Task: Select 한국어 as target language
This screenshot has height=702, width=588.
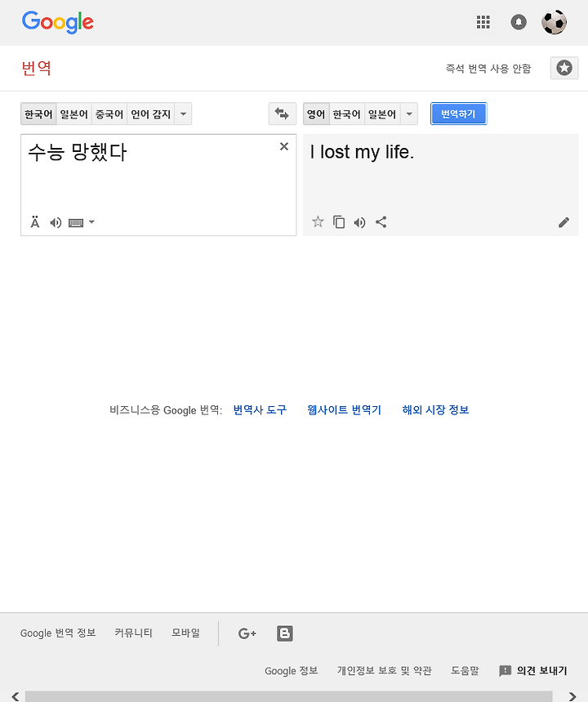Action: coord(346,114)
